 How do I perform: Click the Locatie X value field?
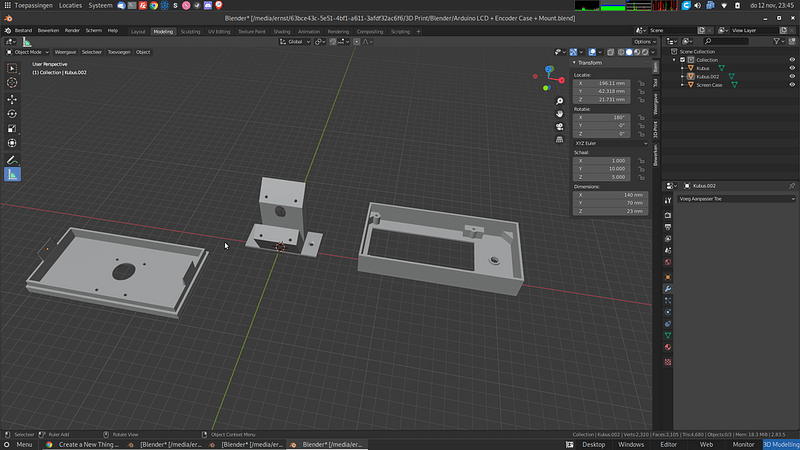tap(602, 83)
